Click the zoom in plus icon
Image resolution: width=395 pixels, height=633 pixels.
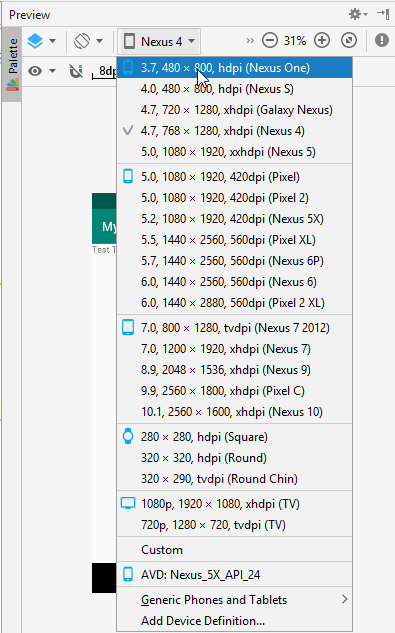coord(322,40)
